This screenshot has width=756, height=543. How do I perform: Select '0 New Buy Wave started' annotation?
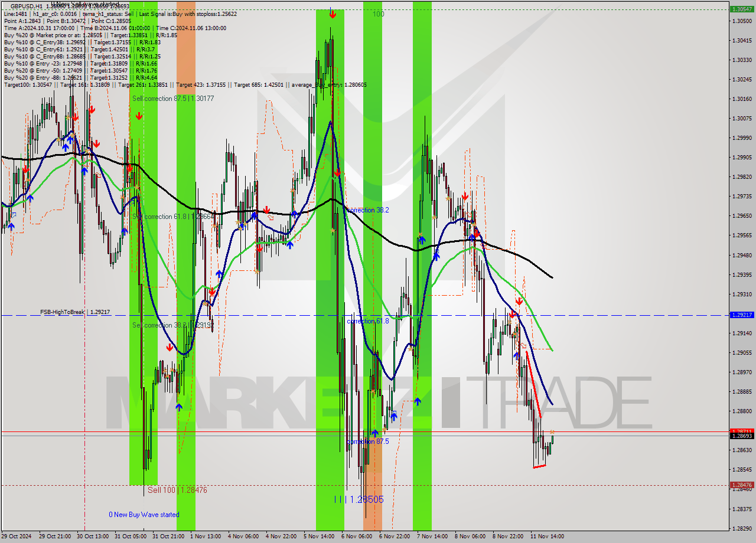(144, 515)
